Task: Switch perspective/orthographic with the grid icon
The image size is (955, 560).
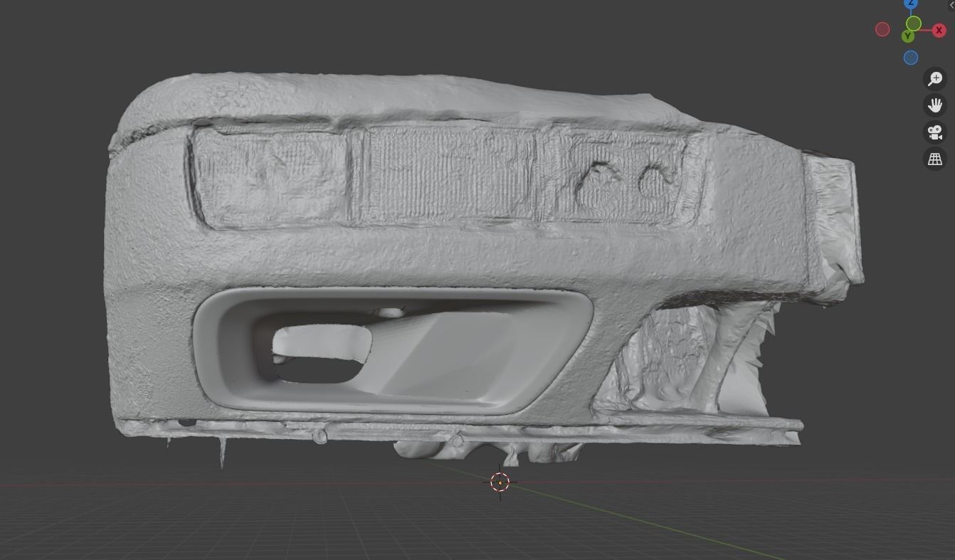Action: click(x=935, y=159)
